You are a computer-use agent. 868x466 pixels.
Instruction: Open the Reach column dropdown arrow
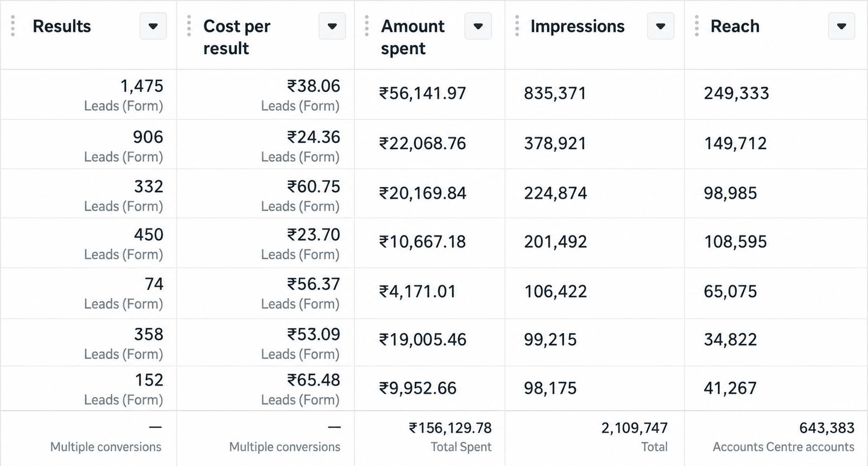[x=841, y=26]
